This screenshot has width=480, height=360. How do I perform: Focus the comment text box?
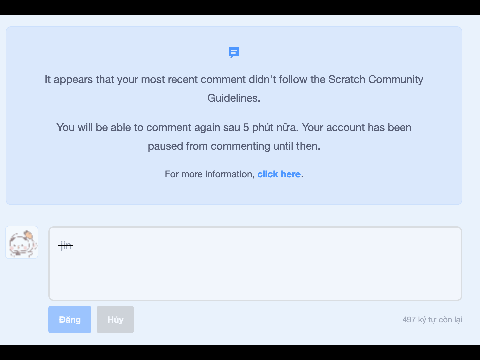pos(255,263)
